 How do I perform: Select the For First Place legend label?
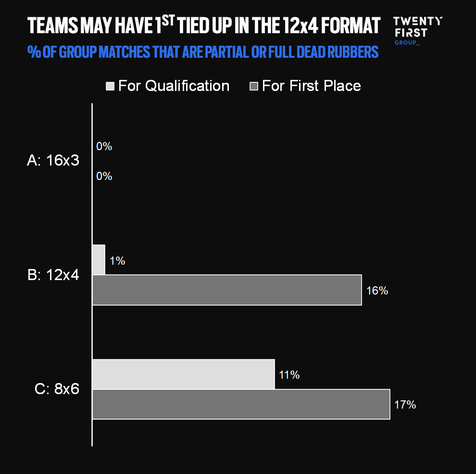pyautogui.click(x=311, y=86)
